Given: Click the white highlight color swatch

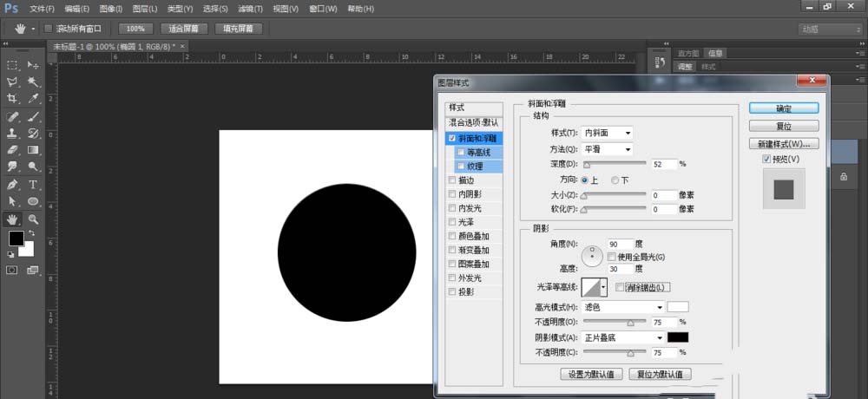Looking at the screenshot, I should pos(677,307).
